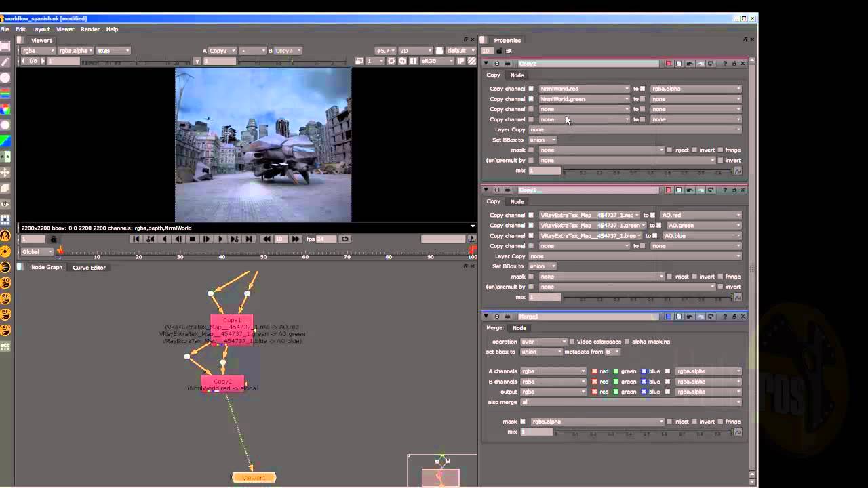The width and height of the screenshot is (868, 488).
Task: Open rgba.alpha destination dropdown in Copy2
Action: click(x=696, y=89)
